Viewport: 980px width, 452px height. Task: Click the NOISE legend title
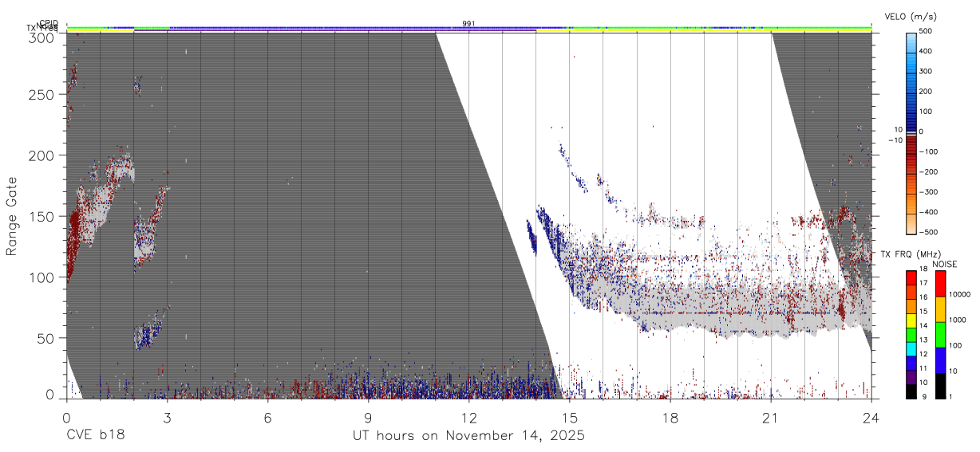pyautogui.click(x=946, y=264)
